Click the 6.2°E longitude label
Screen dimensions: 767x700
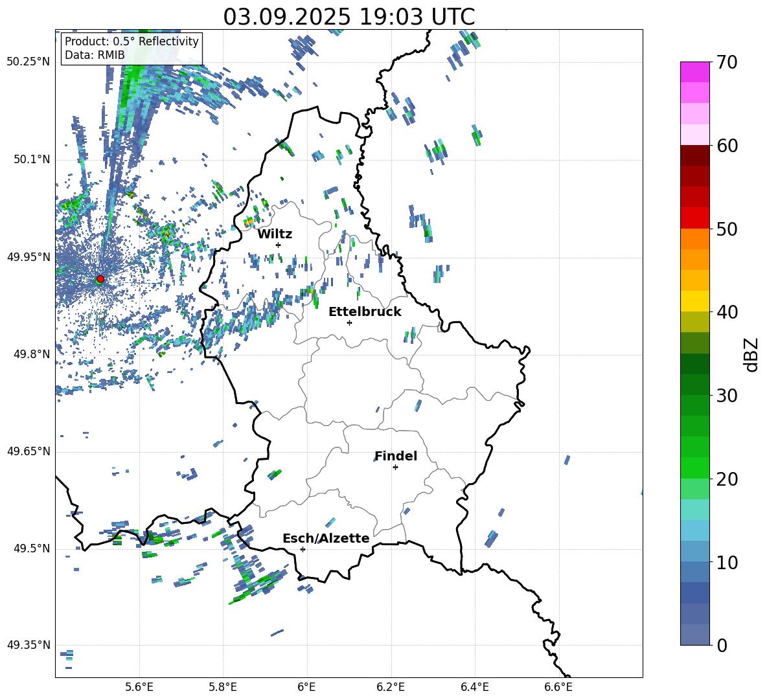point(391,687)
